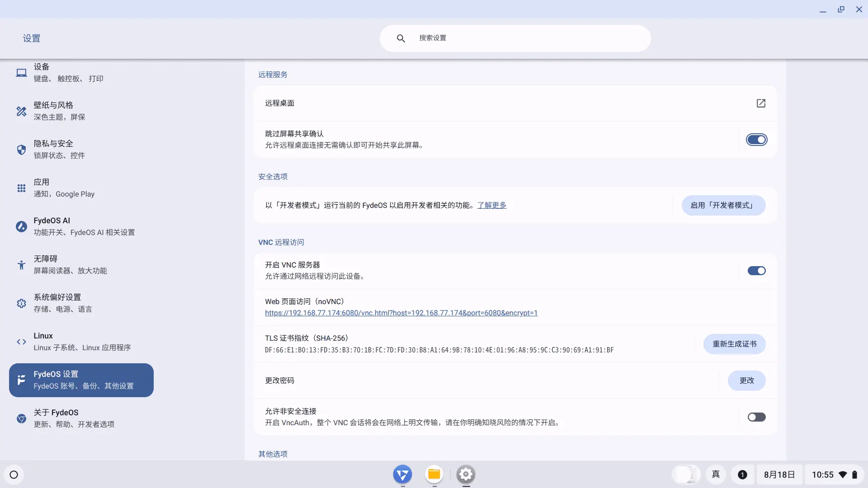Click 启用「开发者模式」 button
Screen dimensions: 868x488
coord(723,206)
